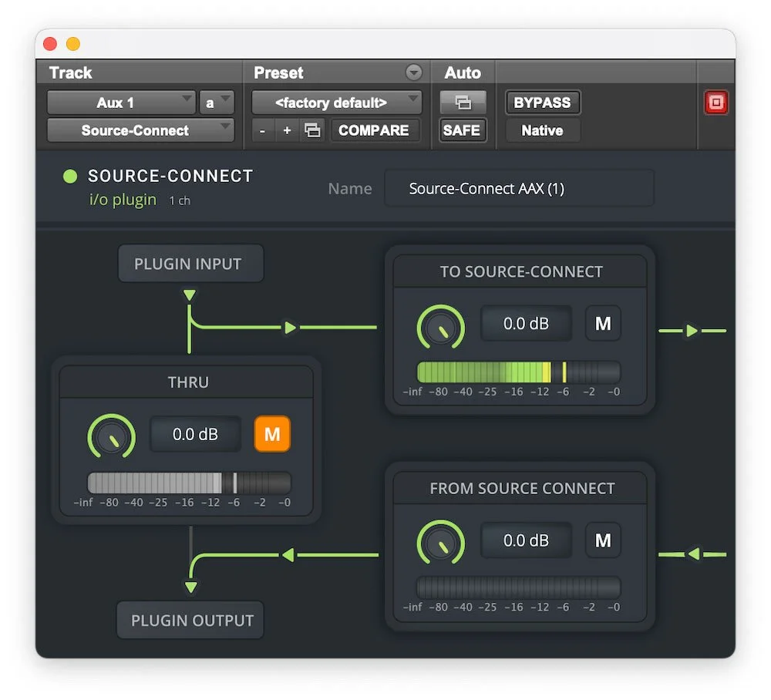Click the automation enable window icon under Auto

(x=463, y=102)
